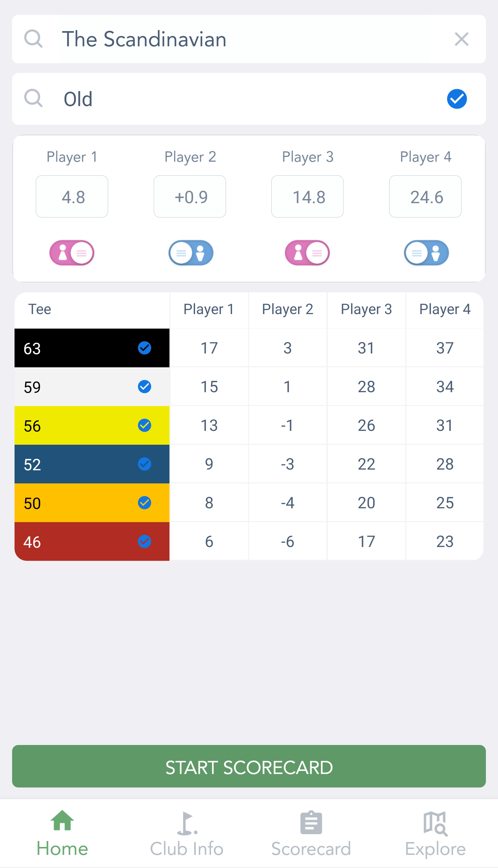The image size is (498, 868).
Task: Toggle Player 3 gender switch
Action: pyautogui.click(x=307, y=253)
